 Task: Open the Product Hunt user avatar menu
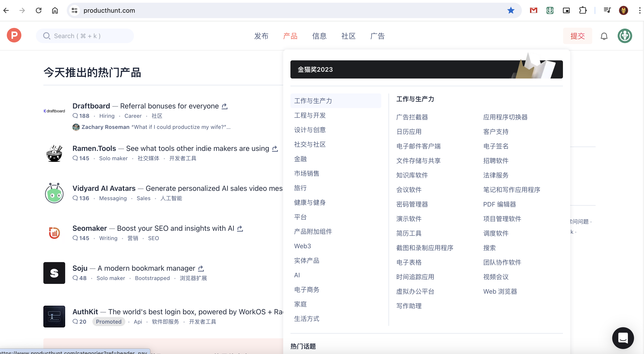pos(625,36)
